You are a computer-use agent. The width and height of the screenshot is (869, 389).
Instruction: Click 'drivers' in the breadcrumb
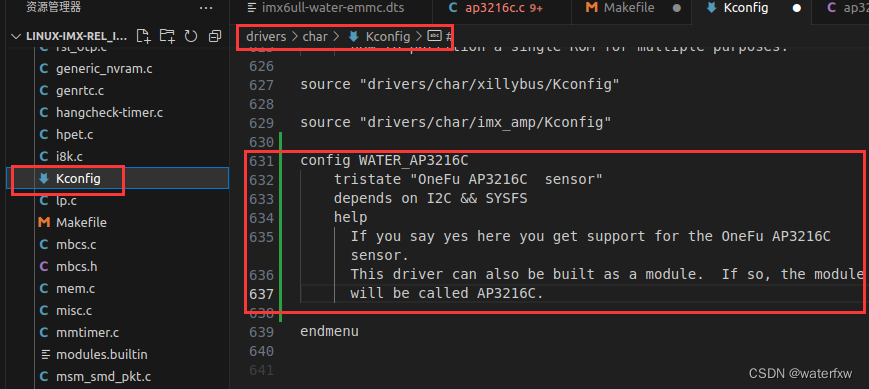[x=266, y=37]
